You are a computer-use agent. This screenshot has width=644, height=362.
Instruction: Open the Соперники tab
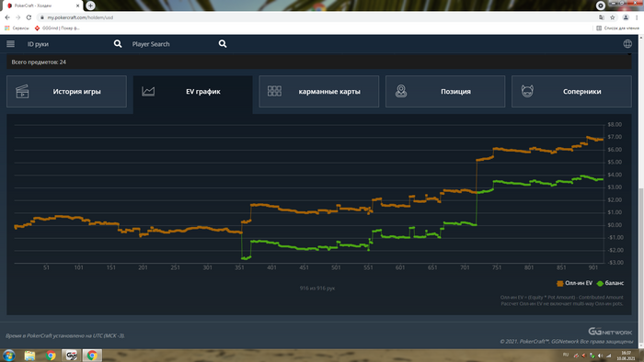pos(571,92)
